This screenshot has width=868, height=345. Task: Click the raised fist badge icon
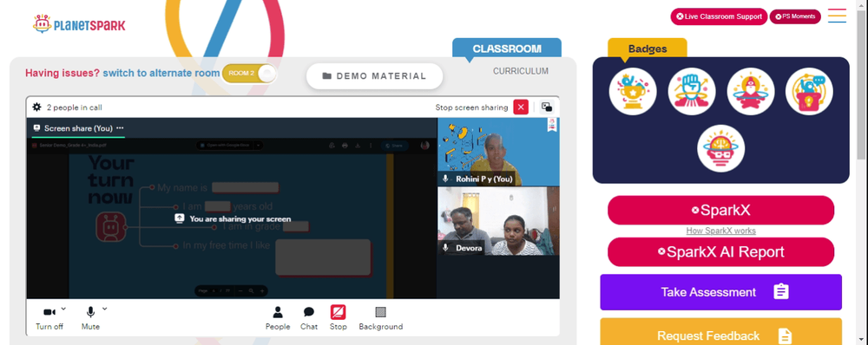[692, 91]
